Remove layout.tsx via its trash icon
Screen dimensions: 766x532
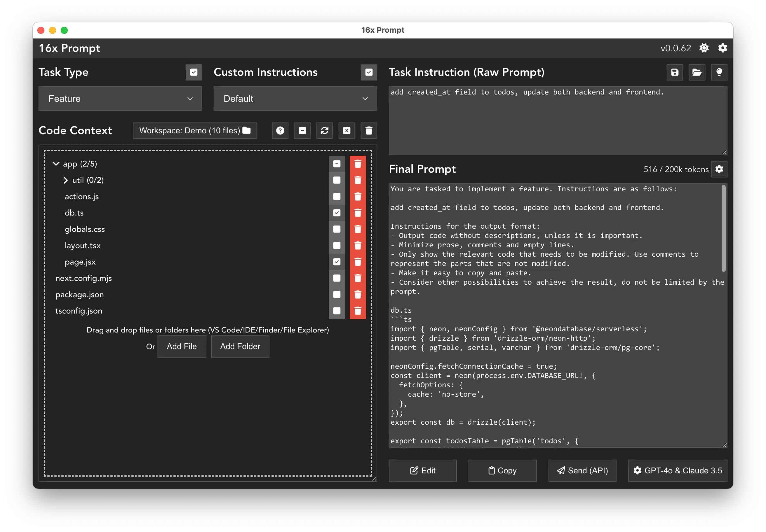358,245
